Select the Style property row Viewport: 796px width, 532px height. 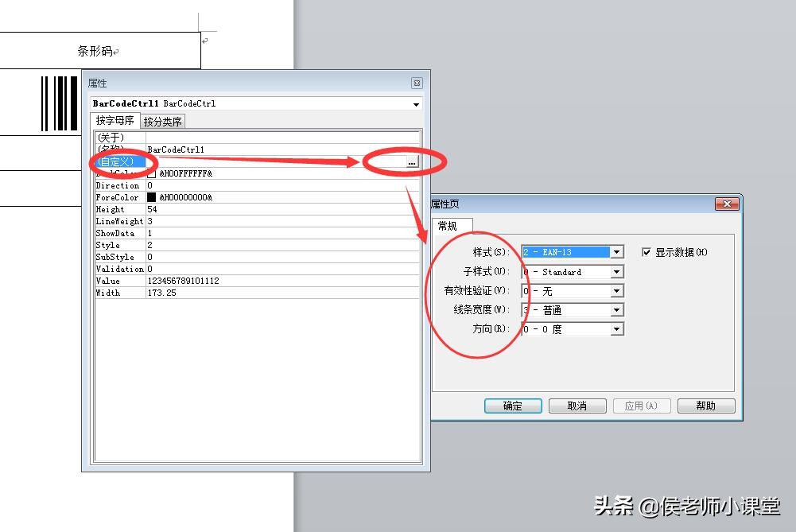pos(257,245)
